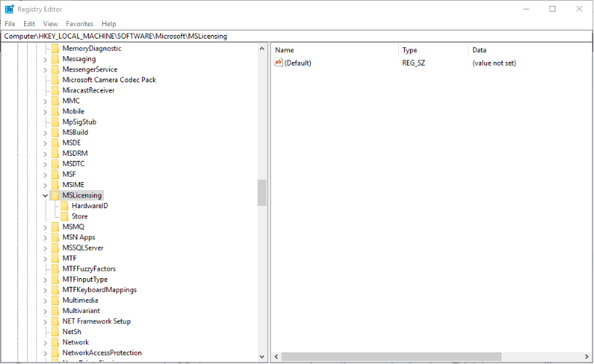Open the Favorites menu
This screenshot has width=594, height=364.
(79, 24)
